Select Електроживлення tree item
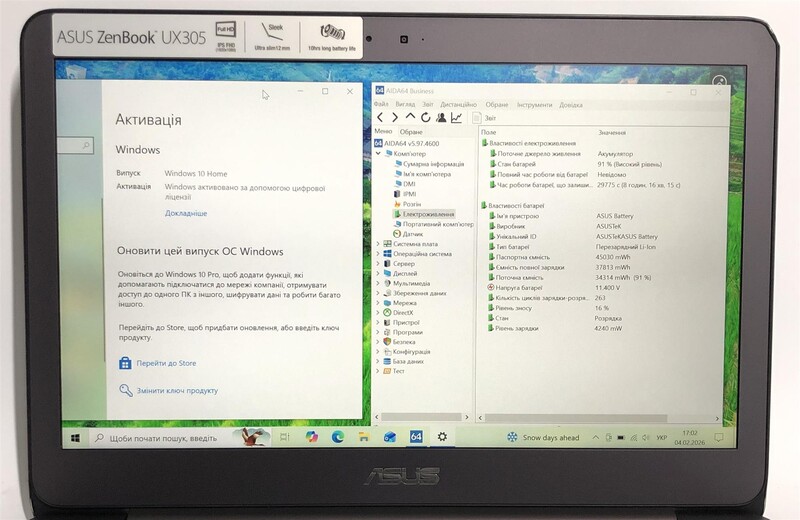800x520 pixels. [423, 214]
